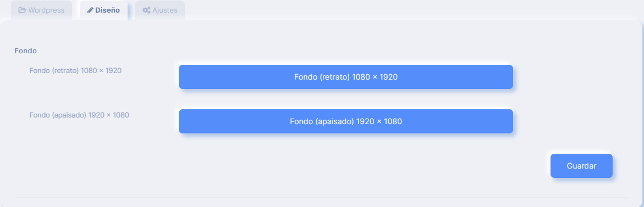Viewport: 644px width, 207px height.
Task: Click "1920 × 1080" text inside blue button
Action: click(379, 121)
